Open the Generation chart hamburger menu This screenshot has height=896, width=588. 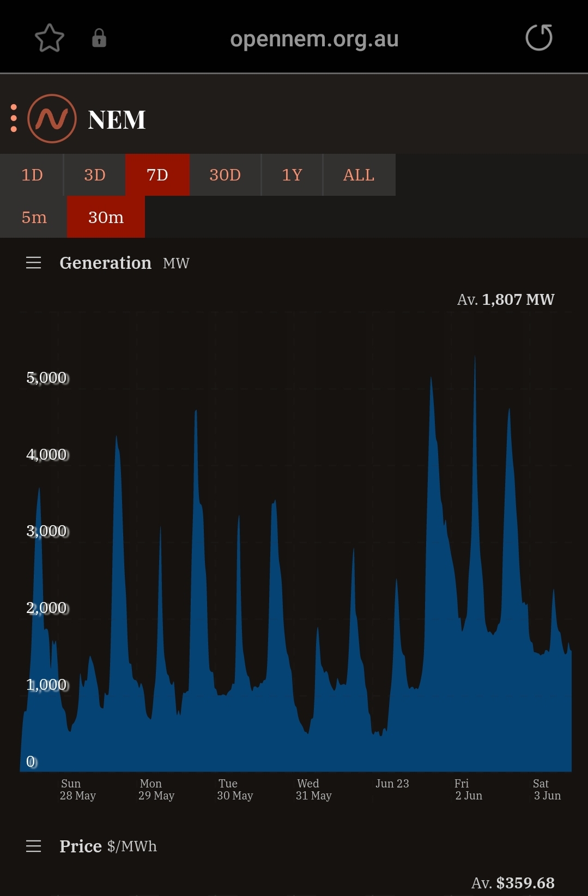pyautogui.click(x=34, y=263)
